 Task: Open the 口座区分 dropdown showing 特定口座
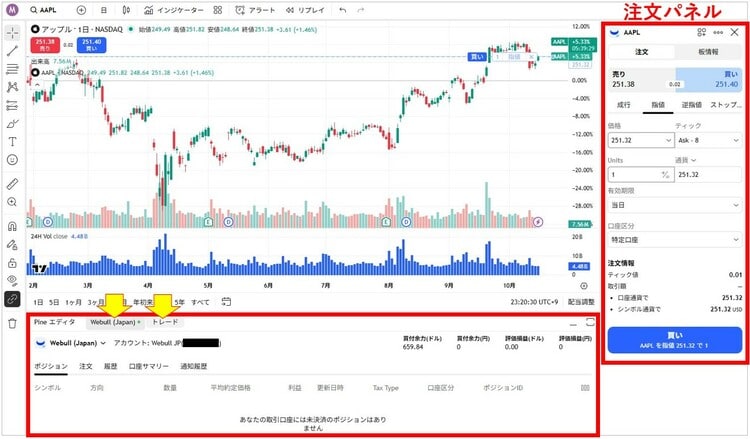tap(673, 239)
